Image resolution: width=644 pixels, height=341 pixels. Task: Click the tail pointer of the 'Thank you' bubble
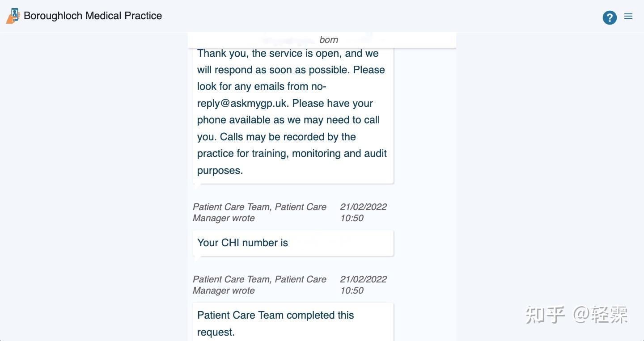[197, 186]
